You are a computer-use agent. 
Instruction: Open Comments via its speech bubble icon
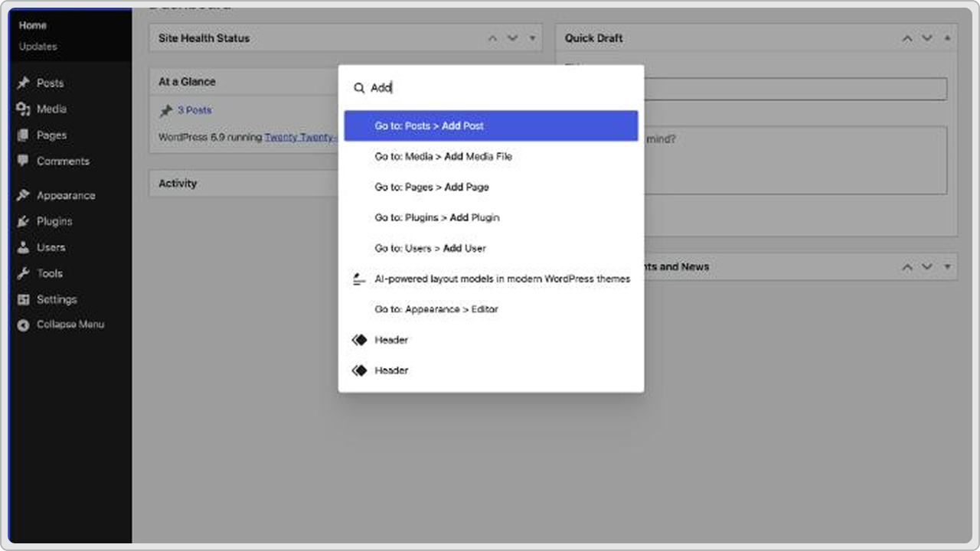click(x=20, y=161)
